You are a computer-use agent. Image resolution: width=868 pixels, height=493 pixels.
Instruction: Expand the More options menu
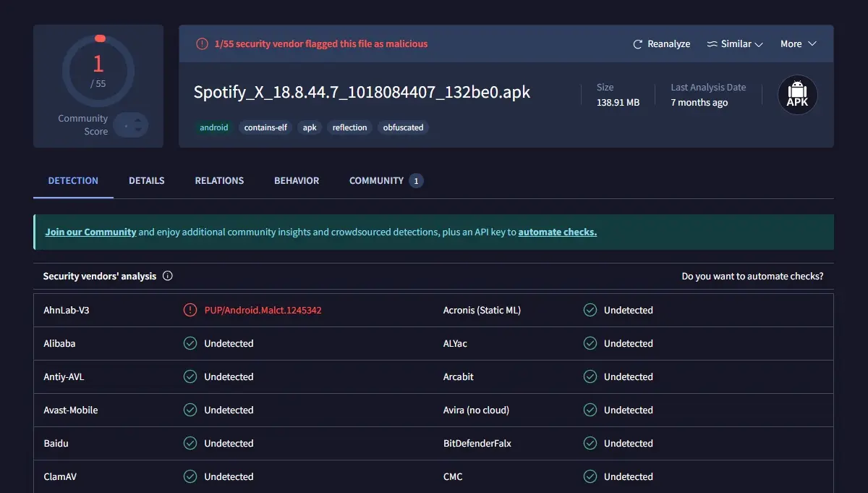tap(797, 43)
